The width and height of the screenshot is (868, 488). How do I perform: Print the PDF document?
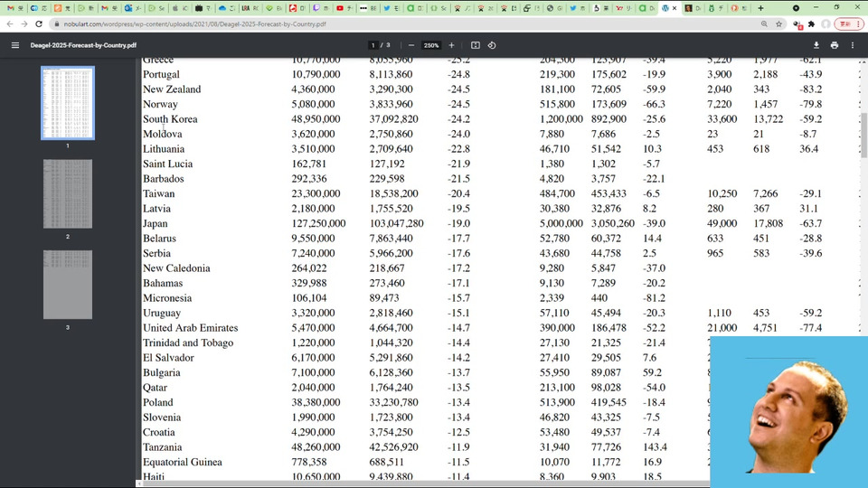click(x=835, y=45)
